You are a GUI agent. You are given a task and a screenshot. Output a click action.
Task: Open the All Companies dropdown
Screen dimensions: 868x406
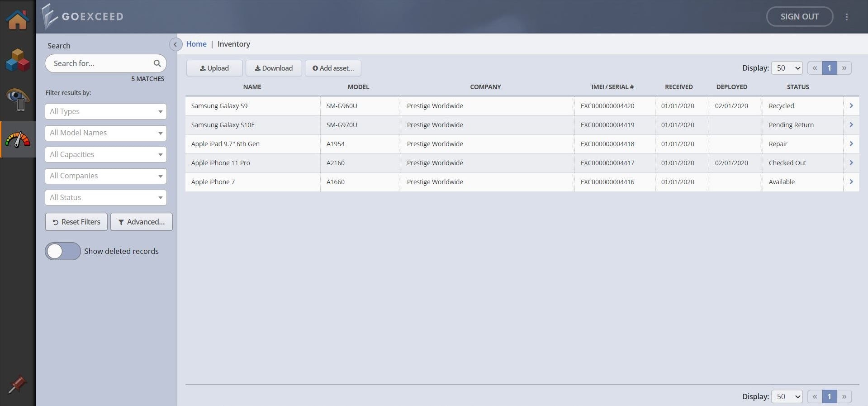[106, 176]
